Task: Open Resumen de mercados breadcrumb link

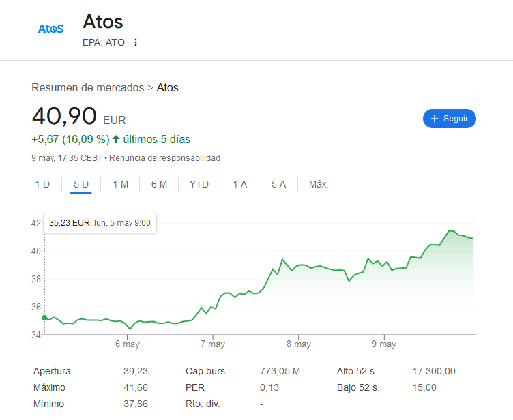Action: click(88, 88)
